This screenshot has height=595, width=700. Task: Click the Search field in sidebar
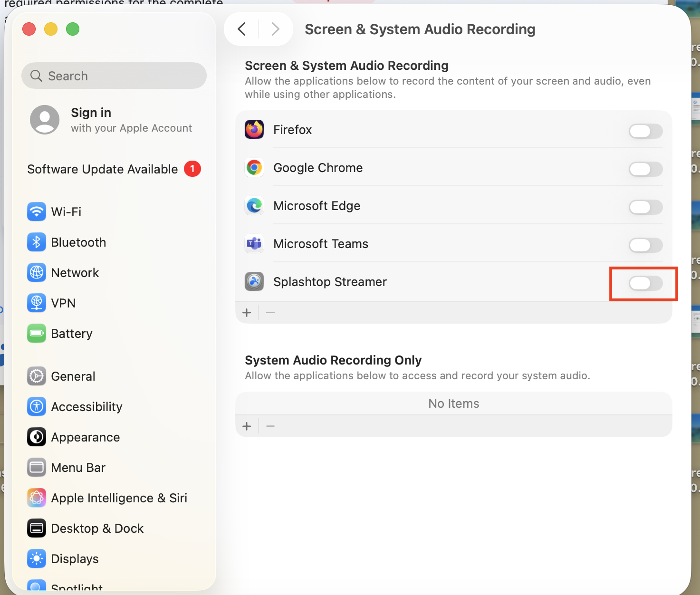pos(114,76)
